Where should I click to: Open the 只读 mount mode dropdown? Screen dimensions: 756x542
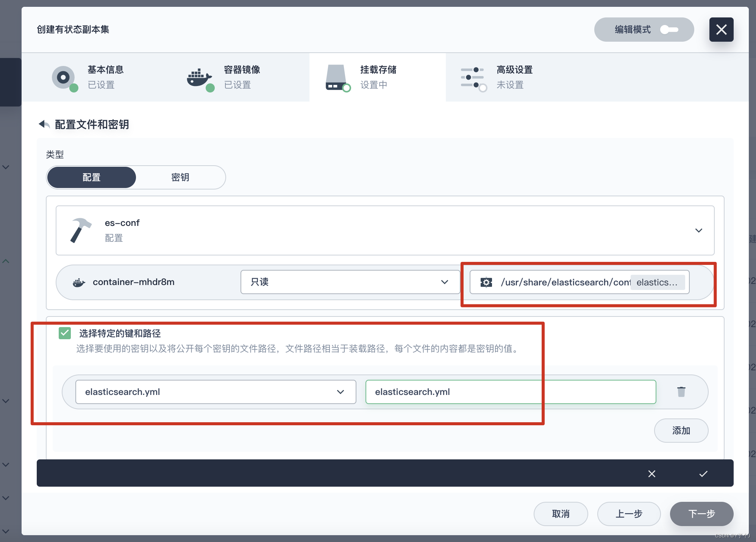pyautogui.click(x=350, y=282)
